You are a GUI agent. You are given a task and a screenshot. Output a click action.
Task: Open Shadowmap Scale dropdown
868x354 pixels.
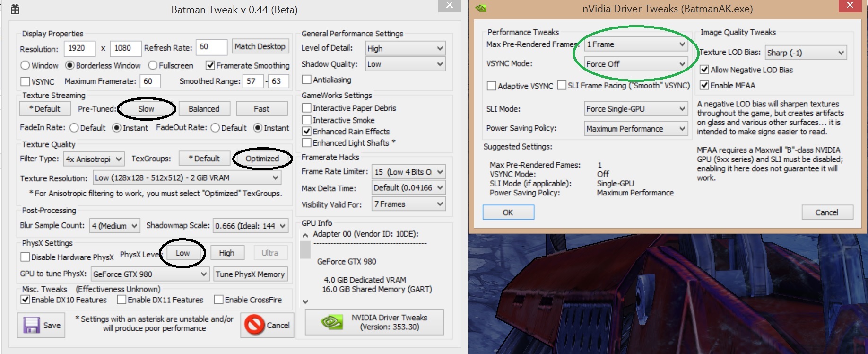pos(251,226)
